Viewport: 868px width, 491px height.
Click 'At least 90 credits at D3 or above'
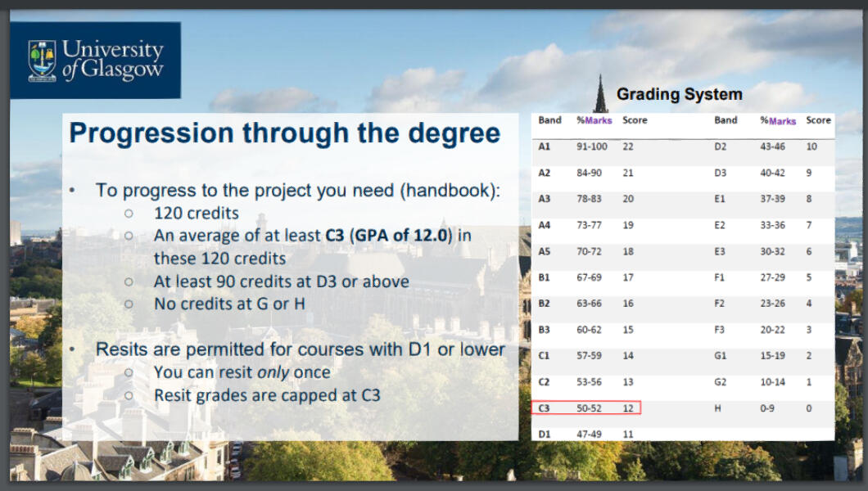click(x=281, y=282)
